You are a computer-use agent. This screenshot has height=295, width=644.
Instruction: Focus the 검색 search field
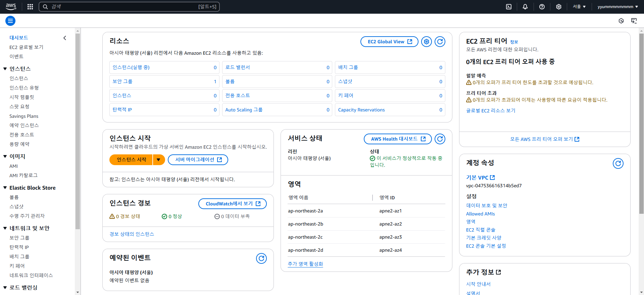129,7
